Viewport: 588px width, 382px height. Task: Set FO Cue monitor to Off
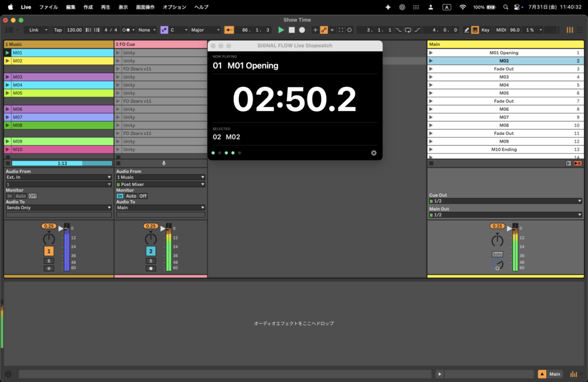(143, 196)
